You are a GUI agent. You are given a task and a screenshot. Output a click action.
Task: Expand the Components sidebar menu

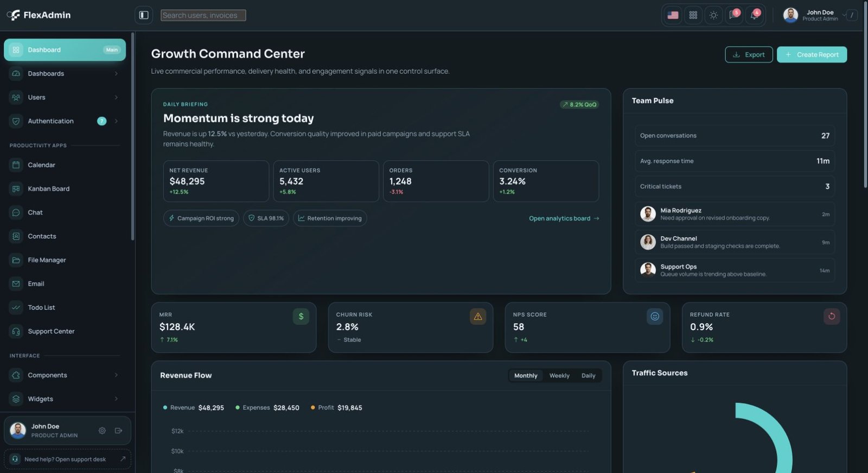[65, 375]
